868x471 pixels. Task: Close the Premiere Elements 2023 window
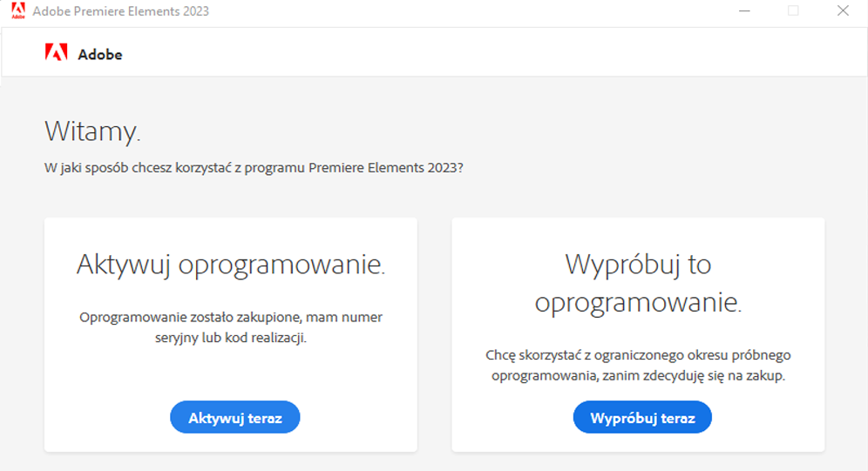(x=843, y=10)
